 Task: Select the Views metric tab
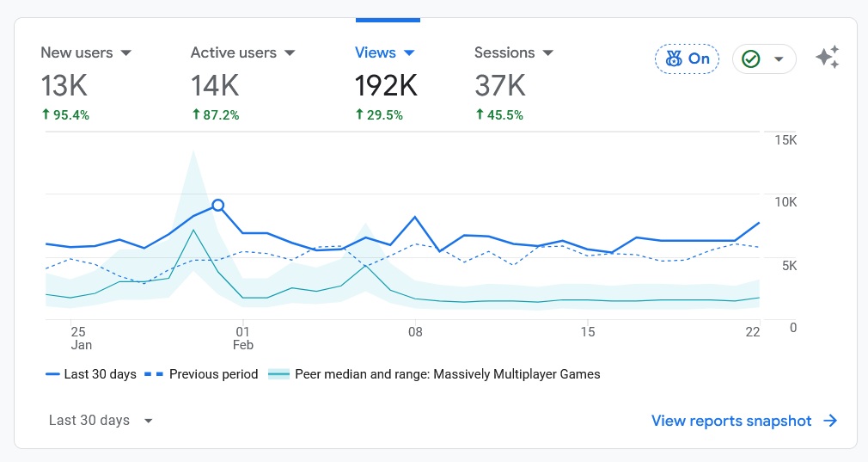[x=376, y=52]
